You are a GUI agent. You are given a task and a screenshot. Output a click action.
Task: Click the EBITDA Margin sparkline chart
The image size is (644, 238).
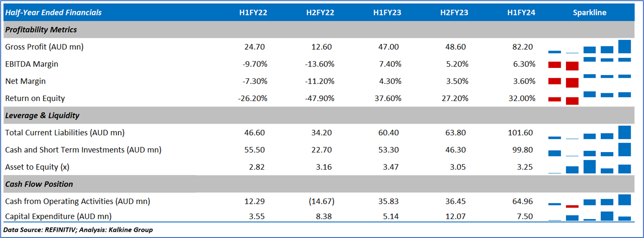(x=589, y=64)
